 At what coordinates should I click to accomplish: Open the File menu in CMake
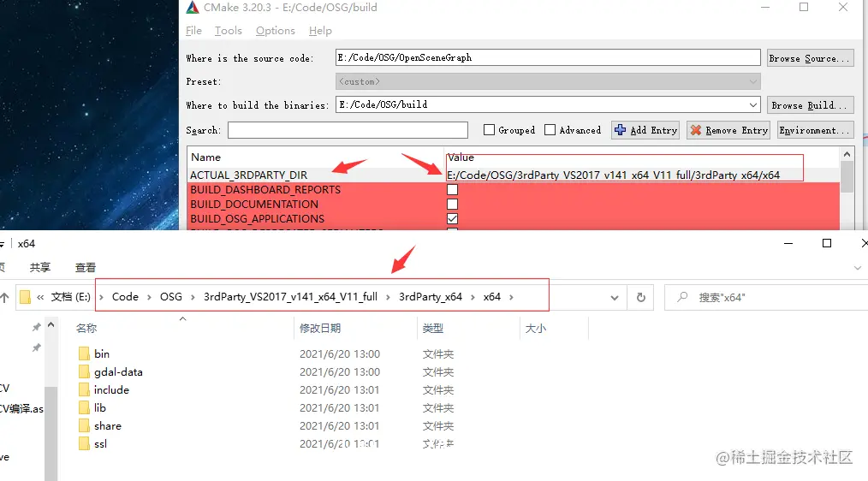tap(193, 31)
